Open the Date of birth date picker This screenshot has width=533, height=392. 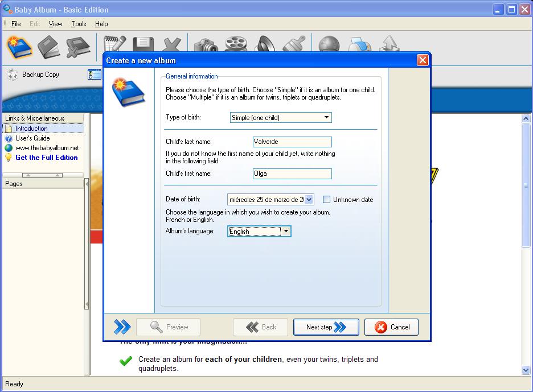(x=309, y=199)
